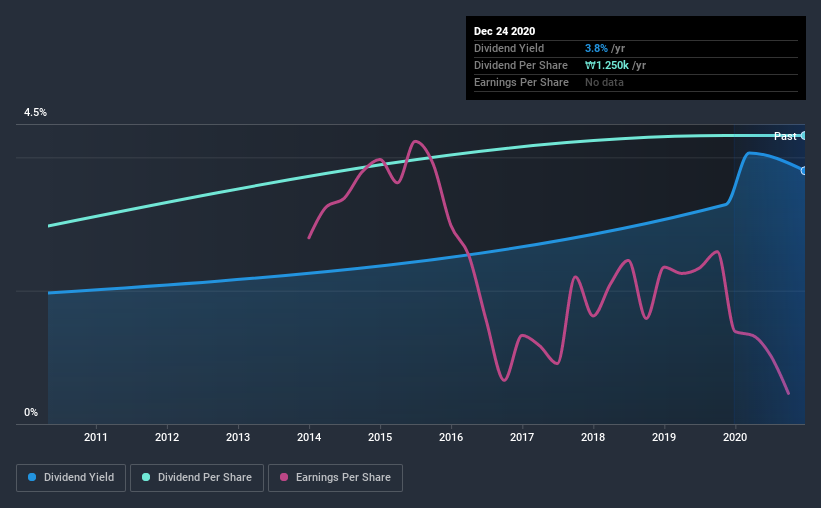Click the pink Earnings Per Share legend dot
Image resolution: width=821 pixels, height=508 pixels.
(x=284, y=477)
